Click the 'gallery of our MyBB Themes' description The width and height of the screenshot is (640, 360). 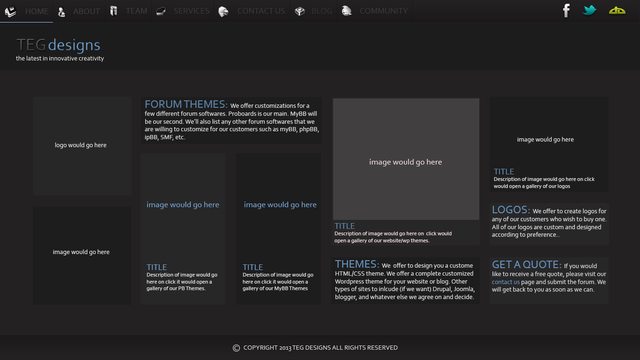click(278, 282)
